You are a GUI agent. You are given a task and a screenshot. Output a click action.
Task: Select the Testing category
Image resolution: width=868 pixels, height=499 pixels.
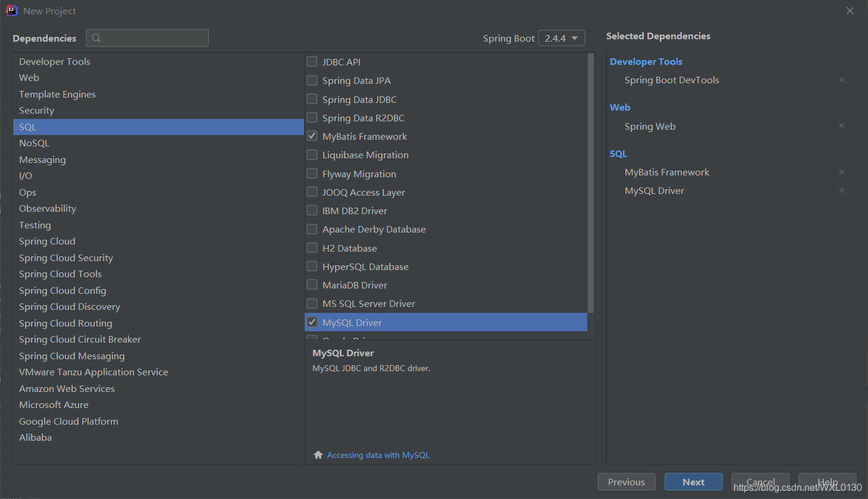[x=158, y=225]
